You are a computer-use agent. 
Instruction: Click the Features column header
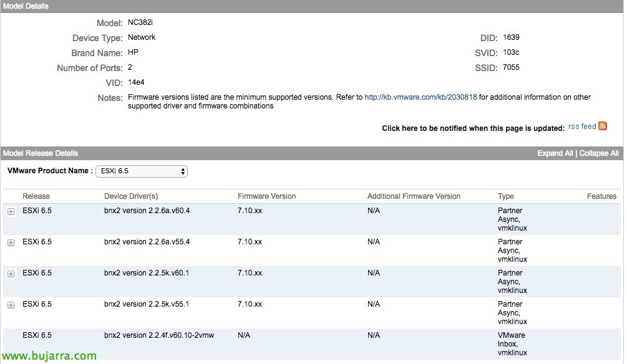[602, 196]
